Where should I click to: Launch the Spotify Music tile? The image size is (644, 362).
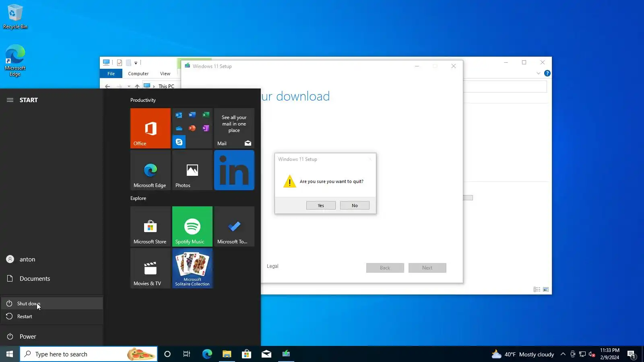(x=192, y=226)
